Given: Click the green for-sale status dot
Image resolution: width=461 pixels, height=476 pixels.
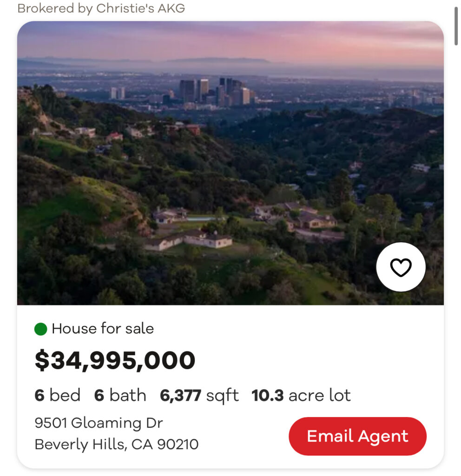Looking at the screenshot, I should point(41,329).
